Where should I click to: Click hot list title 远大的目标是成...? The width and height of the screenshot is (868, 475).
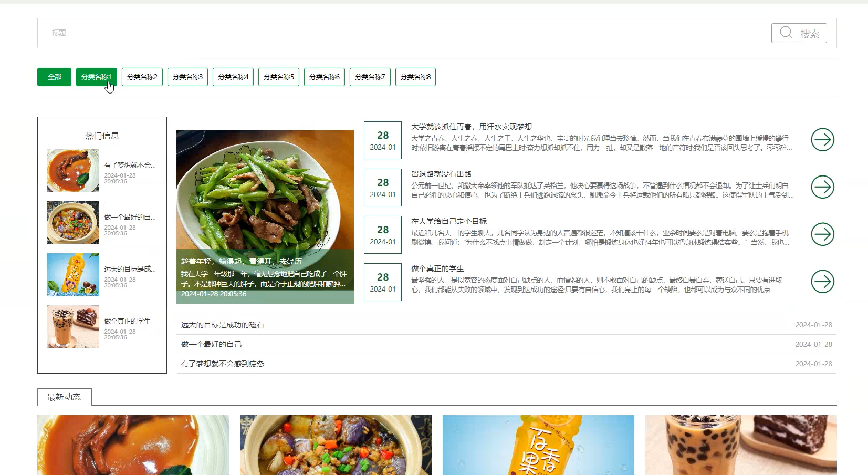(130, 269)
